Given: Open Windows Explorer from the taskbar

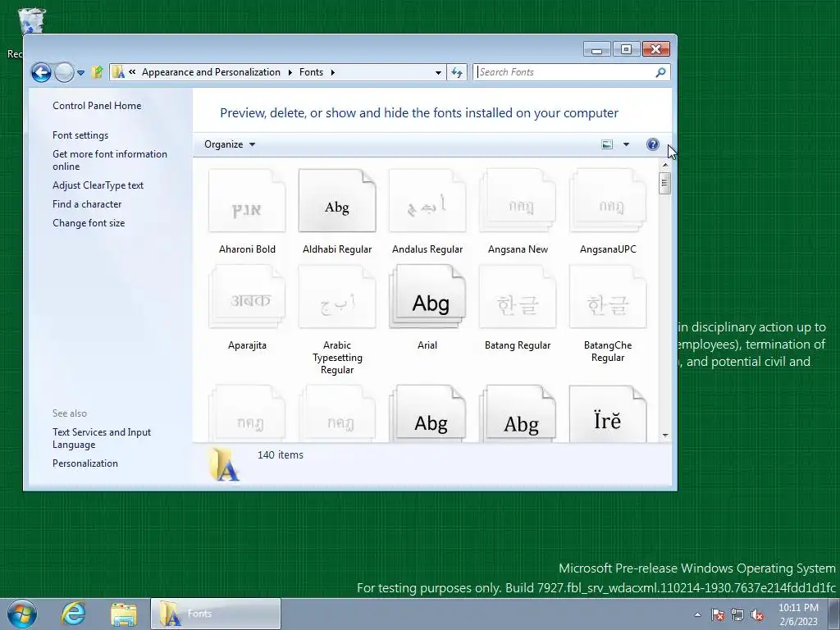Looking at the screenshot, I should 124,614.
